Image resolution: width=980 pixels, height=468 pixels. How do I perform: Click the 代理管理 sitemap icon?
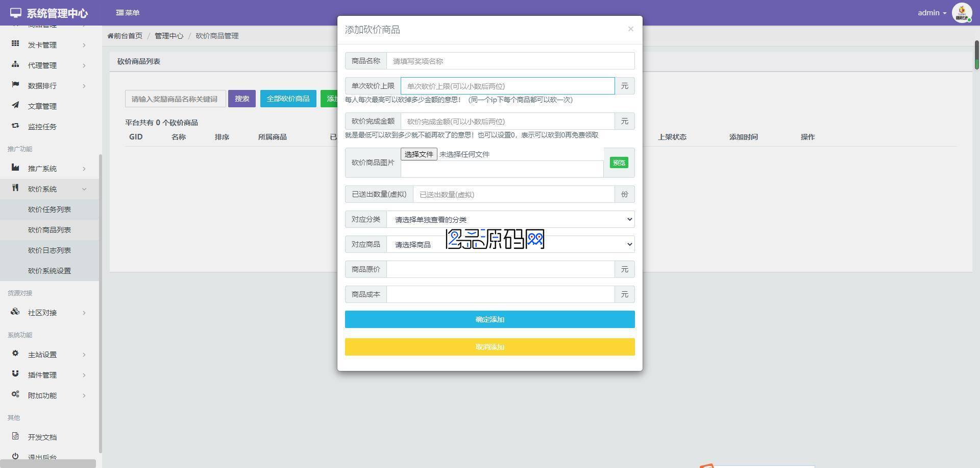click(15, 64)
